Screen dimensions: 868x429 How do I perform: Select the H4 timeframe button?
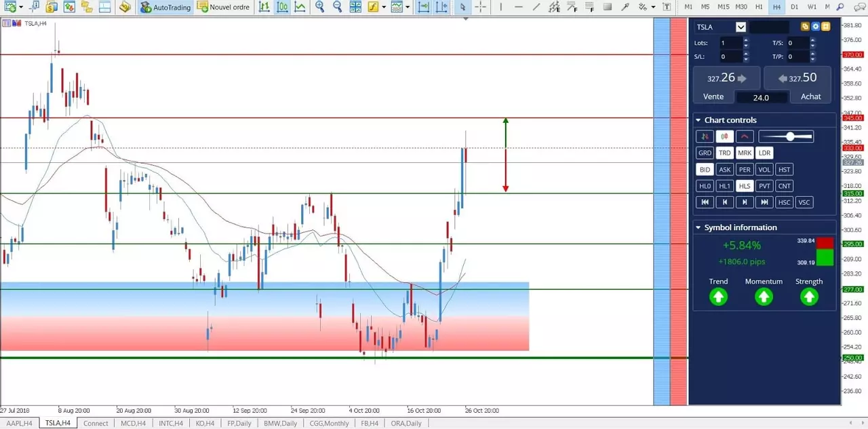click(x=776, y=7)
